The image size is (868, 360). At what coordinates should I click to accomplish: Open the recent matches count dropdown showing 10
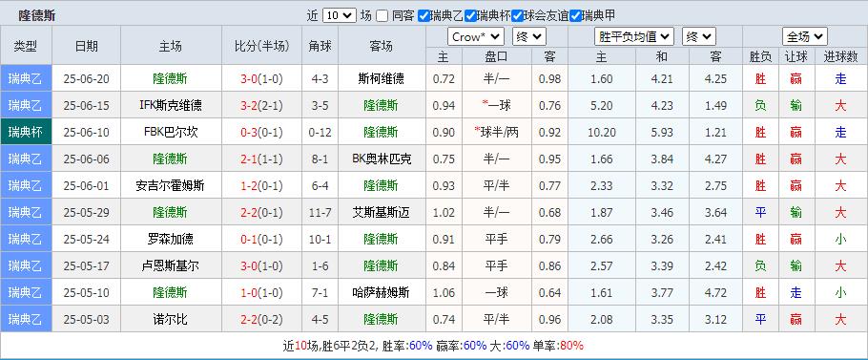(339, 15)
